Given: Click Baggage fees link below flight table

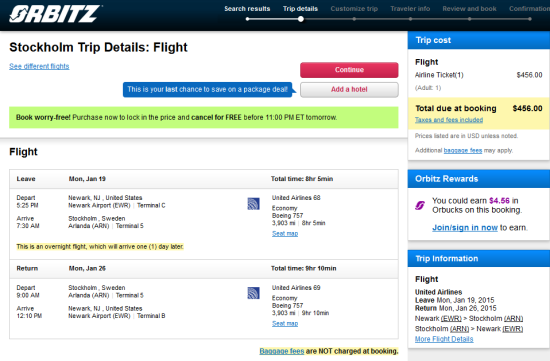Looking at the screenshot, I should coord(282,351).
